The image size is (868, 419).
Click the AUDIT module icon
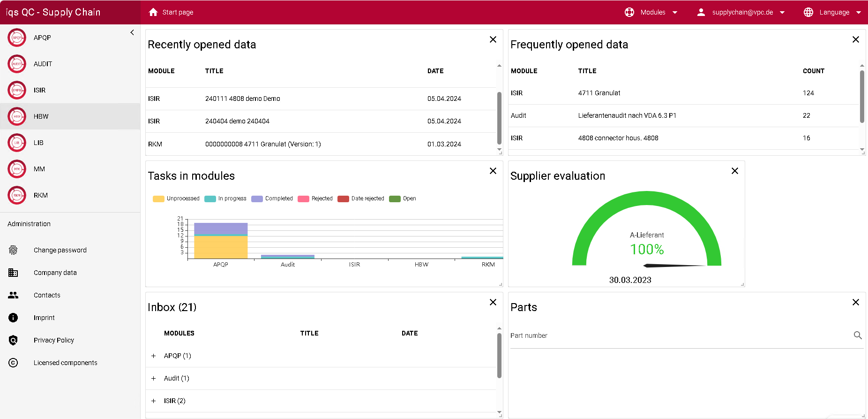click(x=17, y=64)
